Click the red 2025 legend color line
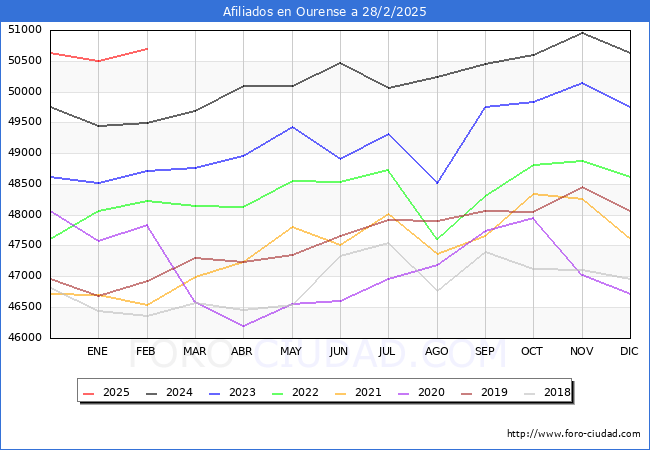 pyautogui.click(x=89, y=393)
